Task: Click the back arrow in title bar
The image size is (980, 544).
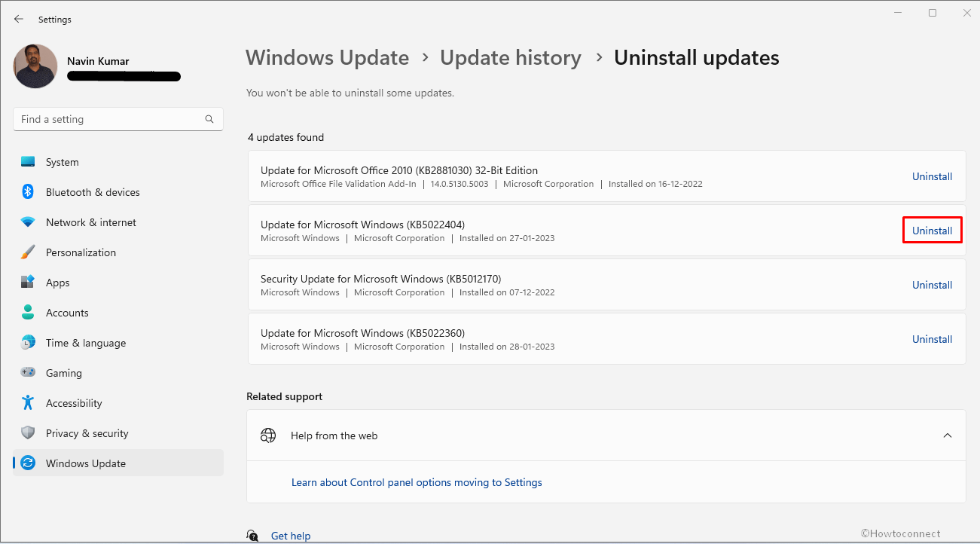Action: click(19, 19)
